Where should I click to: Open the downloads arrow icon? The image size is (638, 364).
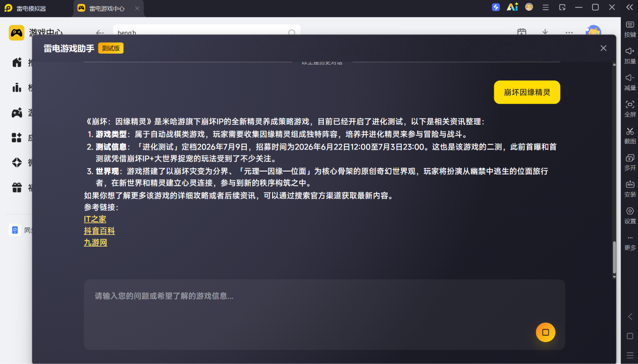(x=545, y=32)
